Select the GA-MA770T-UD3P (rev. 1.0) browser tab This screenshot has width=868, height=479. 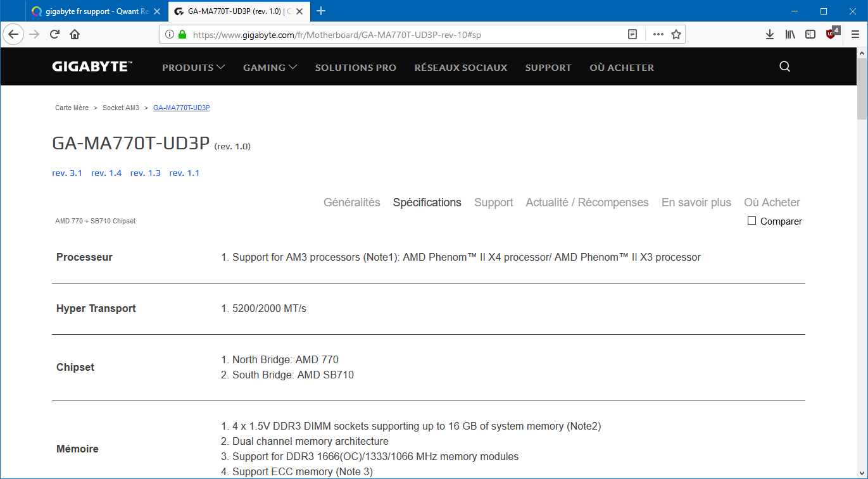(239, 11)
